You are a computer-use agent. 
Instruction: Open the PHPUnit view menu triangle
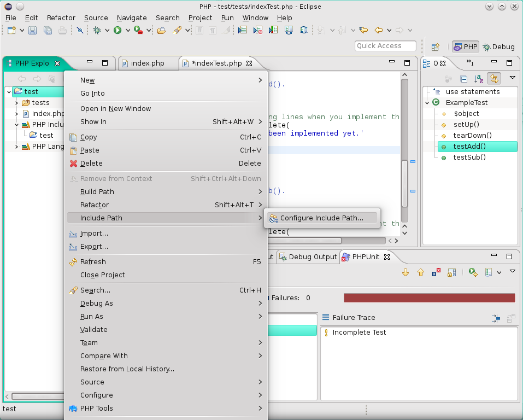point(513,272)
